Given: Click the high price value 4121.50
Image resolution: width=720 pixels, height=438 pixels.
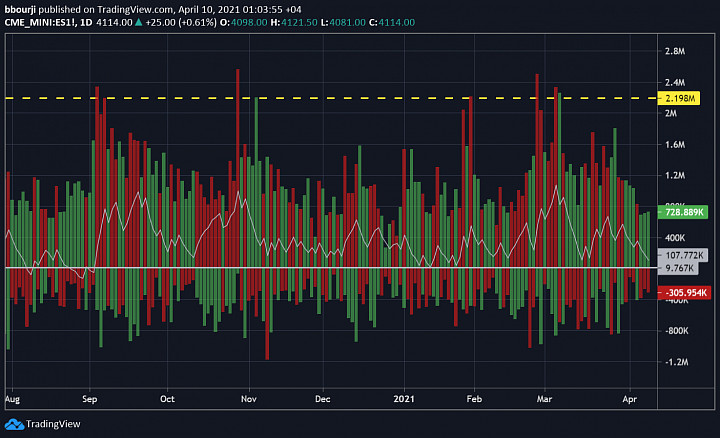Looking at the screenshot, I should (299, 22).
